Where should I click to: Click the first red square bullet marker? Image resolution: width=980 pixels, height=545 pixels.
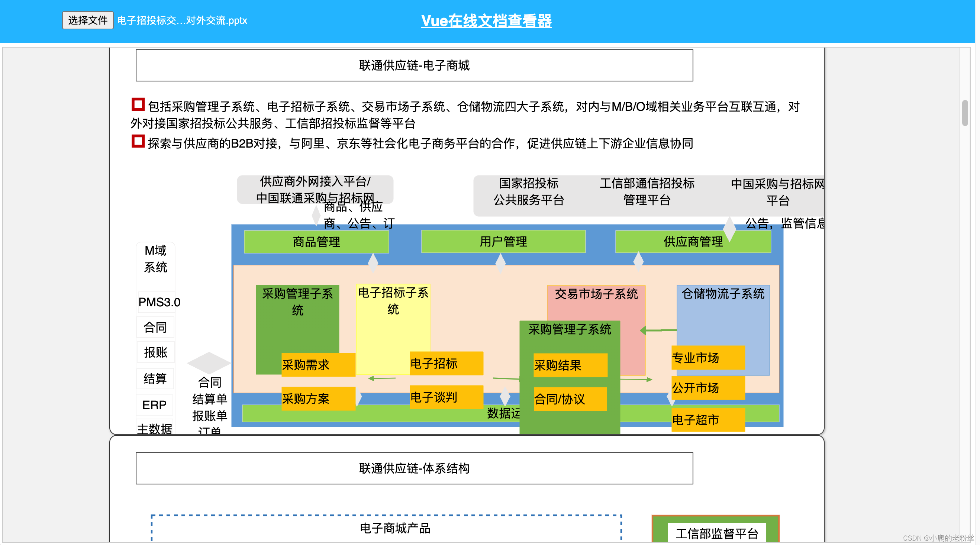click(x=138, y=104)
